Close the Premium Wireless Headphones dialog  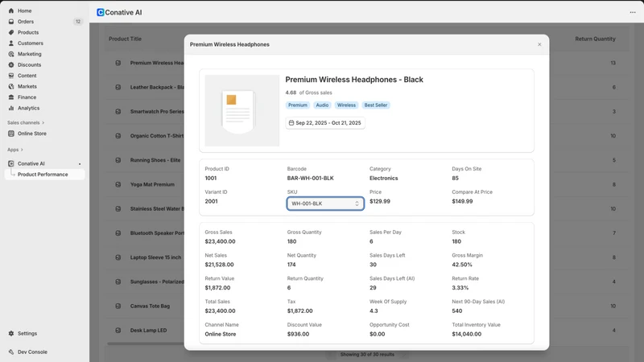coord(539,44)
